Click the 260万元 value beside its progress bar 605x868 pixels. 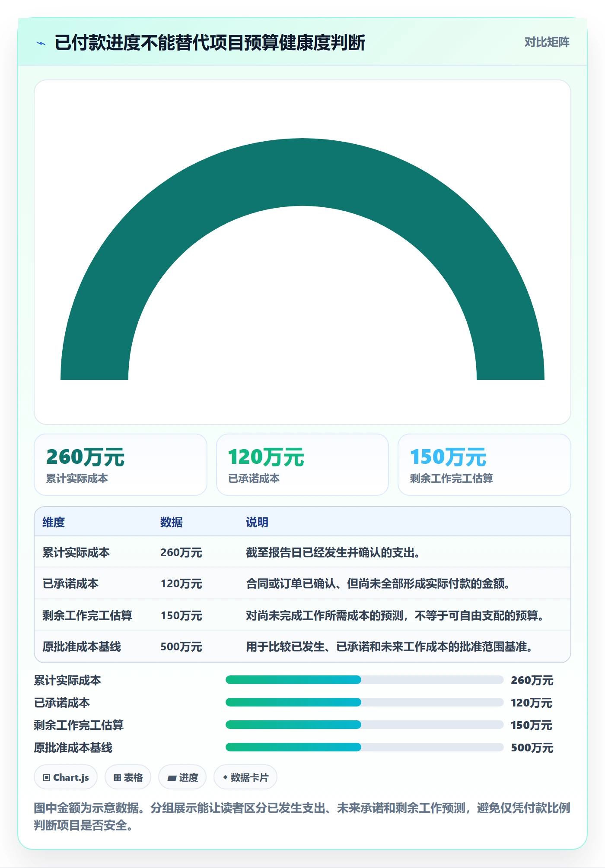[532, 680]
